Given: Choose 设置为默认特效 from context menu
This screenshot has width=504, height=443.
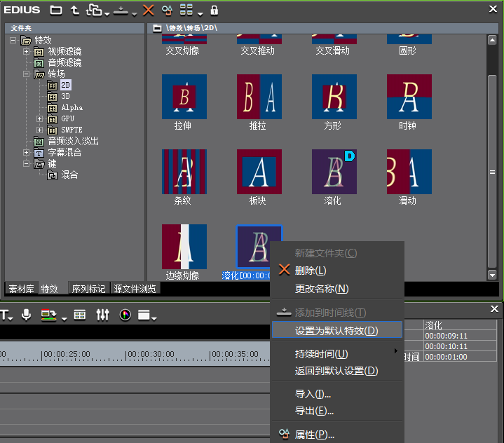Looking at the screenshot, I should point(336,331).
